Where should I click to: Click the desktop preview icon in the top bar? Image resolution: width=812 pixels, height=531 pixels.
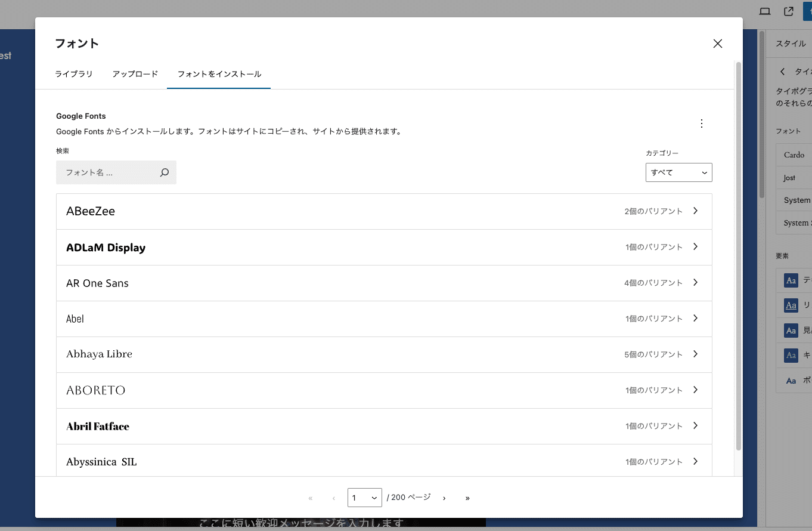(764, 11)
